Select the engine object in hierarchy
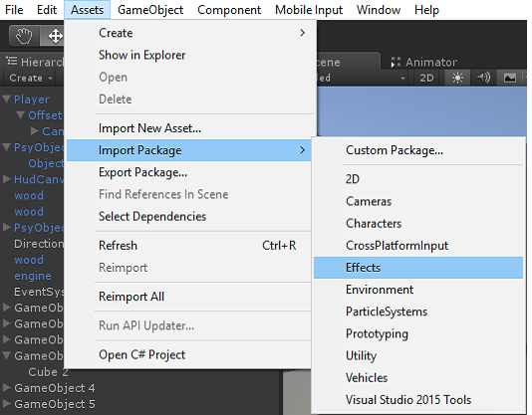The width and height of the screenshot is (532, 415). pyautogui.click(x=33, y=276)
